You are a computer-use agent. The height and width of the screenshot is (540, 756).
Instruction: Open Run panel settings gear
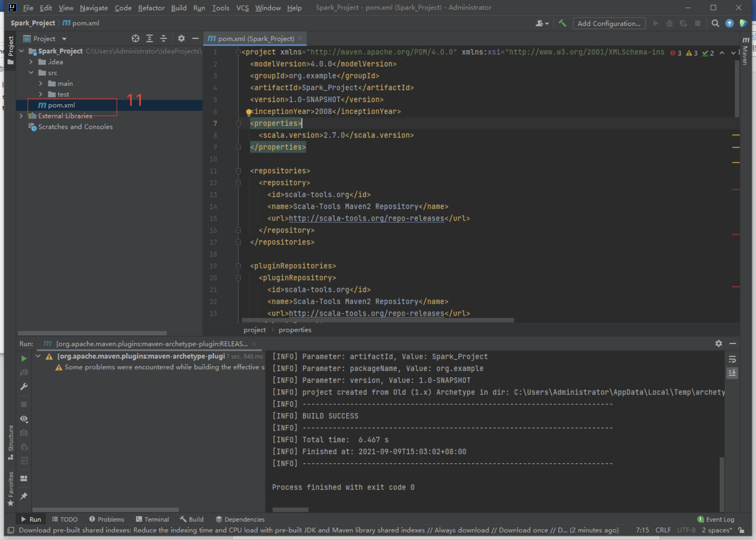(718, 343)
